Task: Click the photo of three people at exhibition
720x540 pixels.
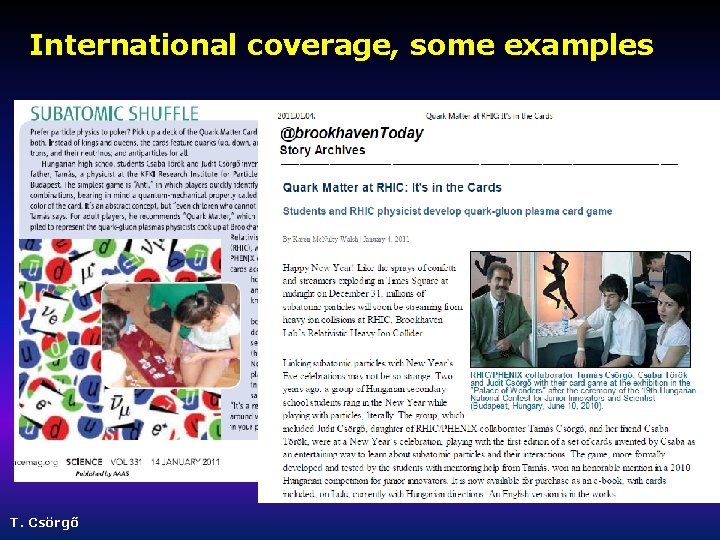Action: 580,309
